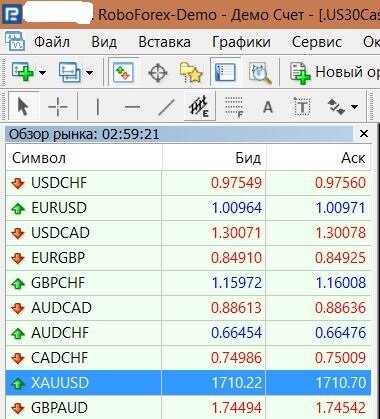Image resolution: width=380 pixels, height=419 pixels.
Task: Select the Trendline drawing tool
Action: [166, 107]
